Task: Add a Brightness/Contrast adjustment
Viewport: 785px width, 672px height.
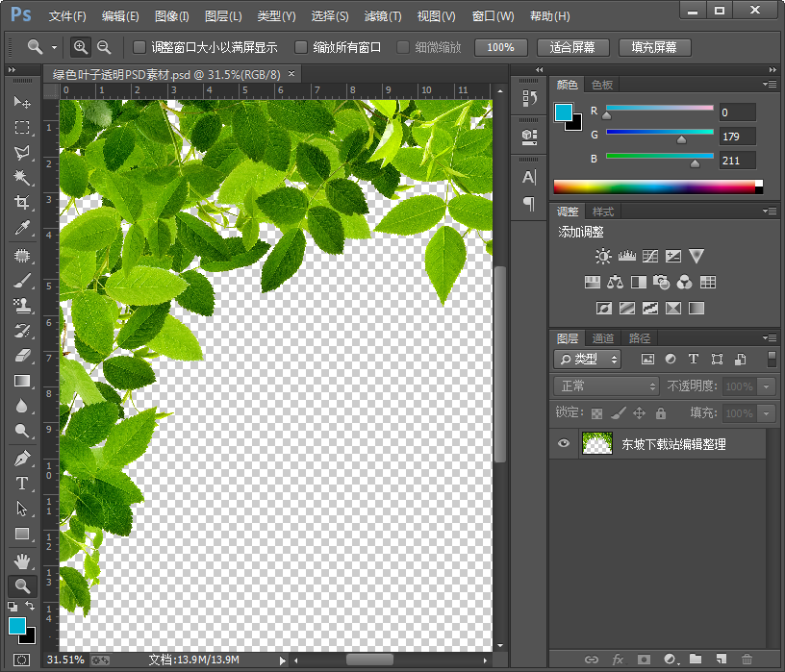Action: 603,257
